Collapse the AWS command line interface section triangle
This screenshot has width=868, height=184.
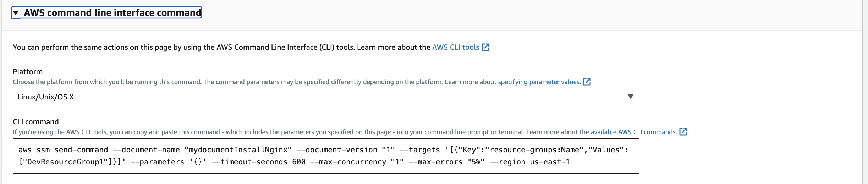coord(16,13)
